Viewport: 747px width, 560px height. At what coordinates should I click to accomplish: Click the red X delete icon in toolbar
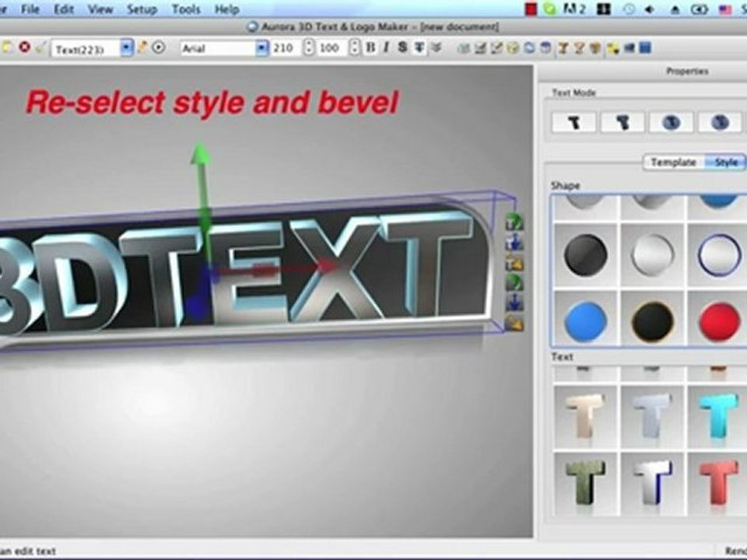(24, 47)
